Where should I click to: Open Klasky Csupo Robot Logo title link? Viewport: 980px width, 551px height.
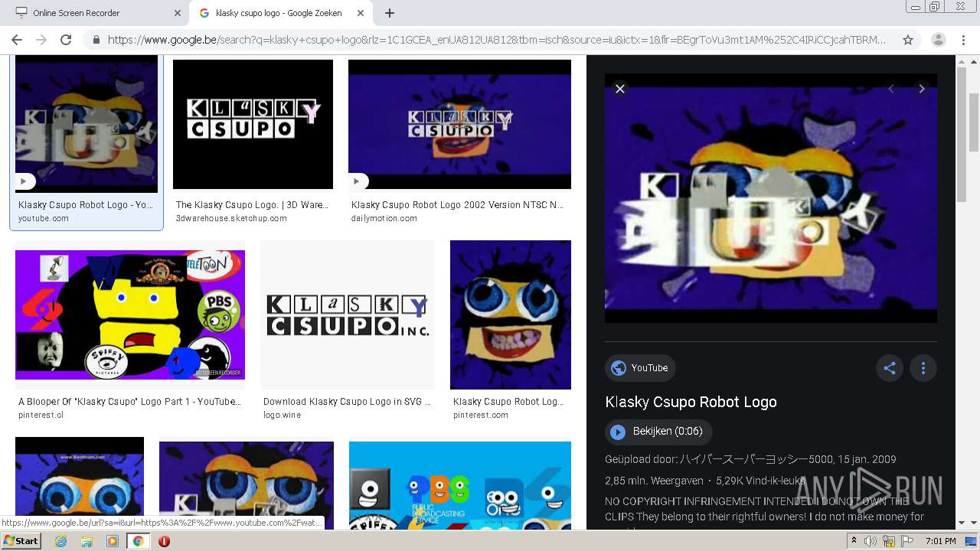[691, 402]
